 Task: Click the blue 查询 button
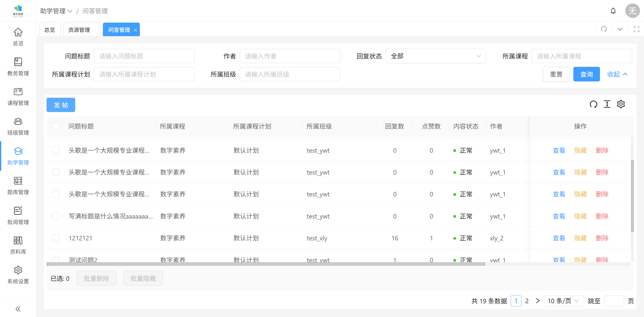tap(586, 74)
